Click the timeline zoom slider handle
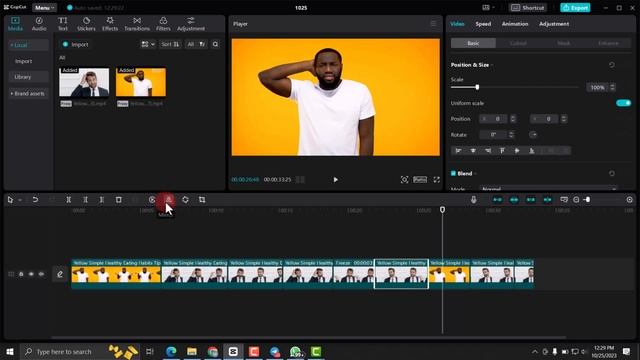640x360 pixels. [588, 200]
